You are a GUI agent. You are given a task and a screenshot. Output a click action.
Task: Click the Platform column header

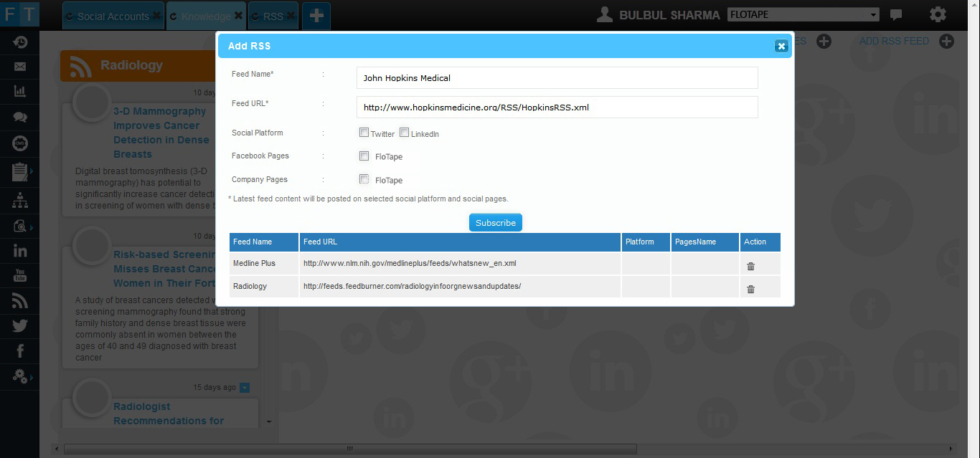pos(646,242)
